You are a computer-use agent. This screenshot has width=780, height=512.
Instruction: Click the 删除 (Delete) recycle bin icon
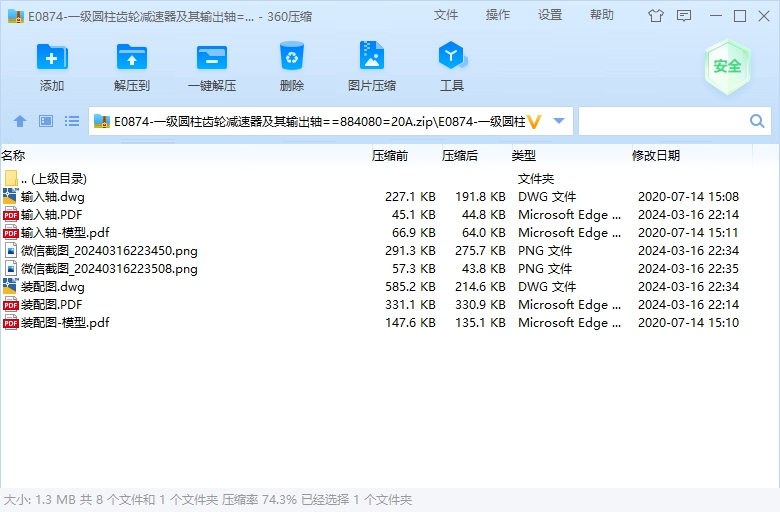point(292,56)
